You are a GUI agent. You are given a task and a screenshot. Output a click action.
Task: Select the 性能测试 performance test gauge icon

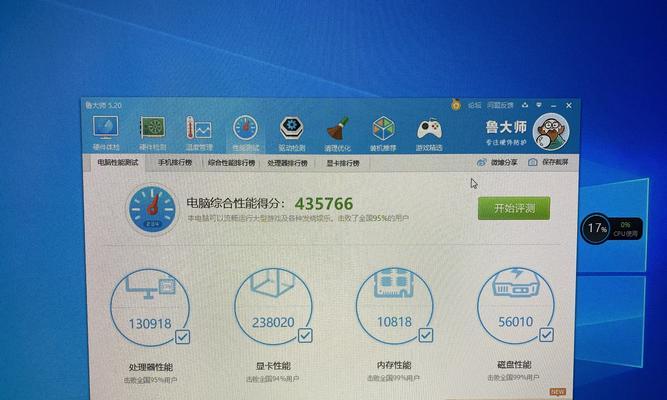tap(245, 128)
